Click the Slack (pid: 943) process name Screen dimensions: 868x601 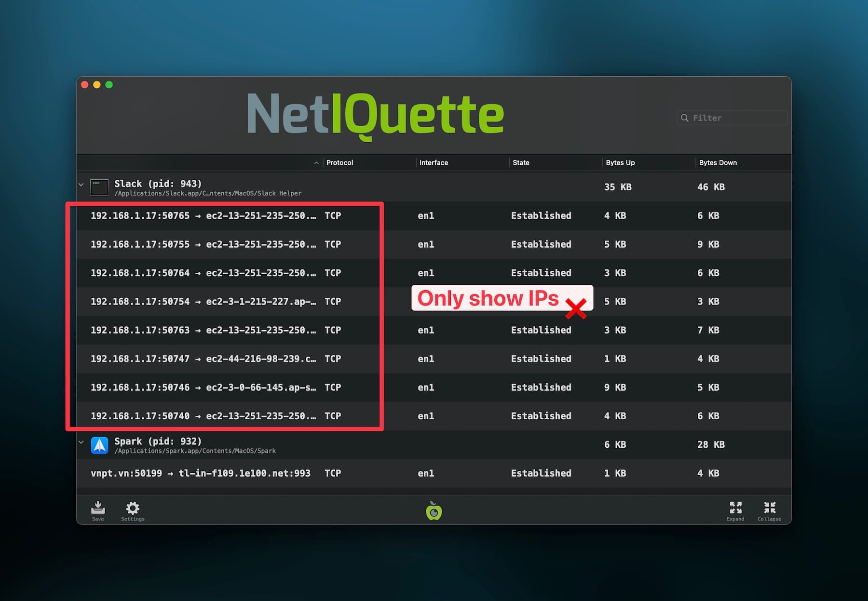pyautogui.click(x=158, y=184)
